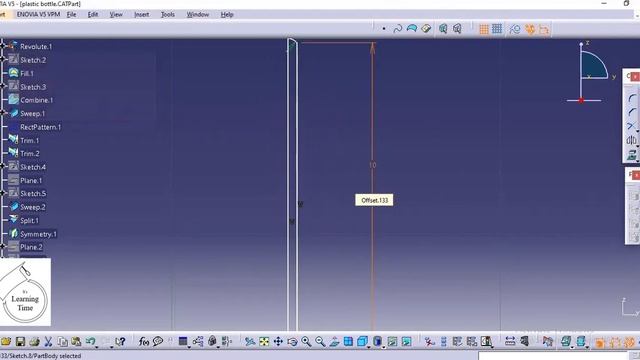Expand the Revolute.1 tree node
The width and height of the screenshot is (640, 360).
pyautogui.click(x=3, y=47)
